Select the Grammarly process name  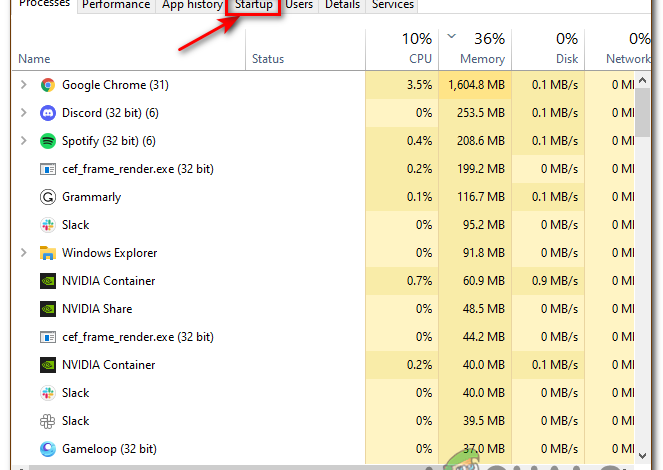[x=92, y=197]
